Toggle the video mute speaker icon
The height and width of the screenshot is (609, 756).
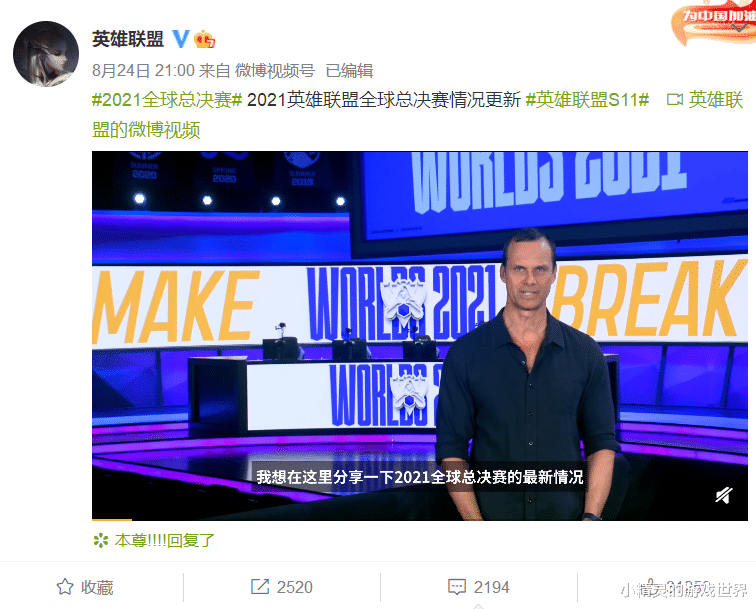[724, 495]
